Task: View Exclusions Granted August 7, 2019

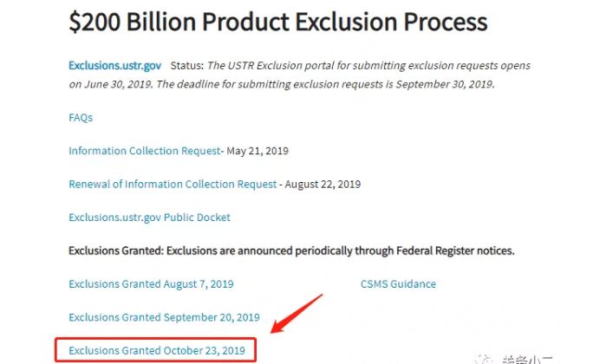Action: (x=151, y=283)
